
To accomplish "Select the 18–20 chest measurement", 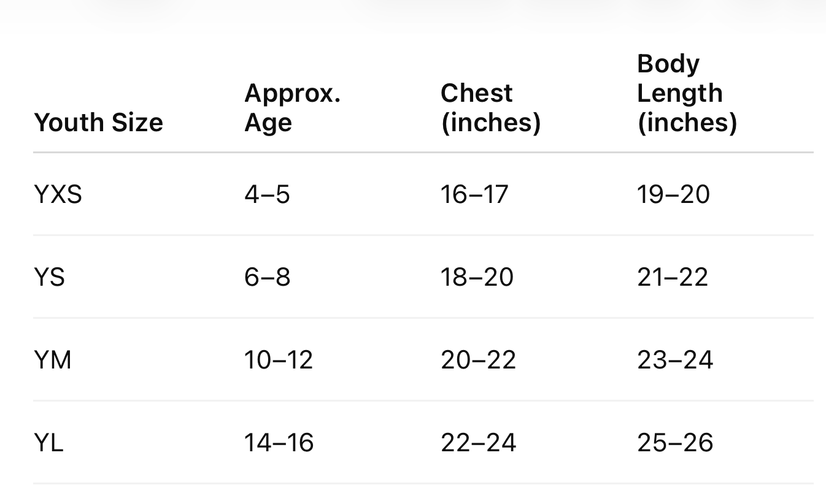I will [x=477, y=277].
